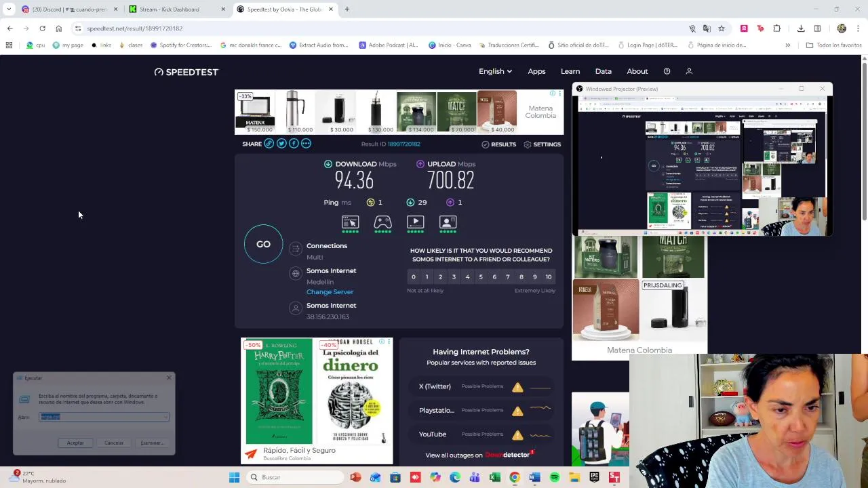868x488 pixels.
Task: Open the Speedtest account user icon
Action: (x=689, y=71)
